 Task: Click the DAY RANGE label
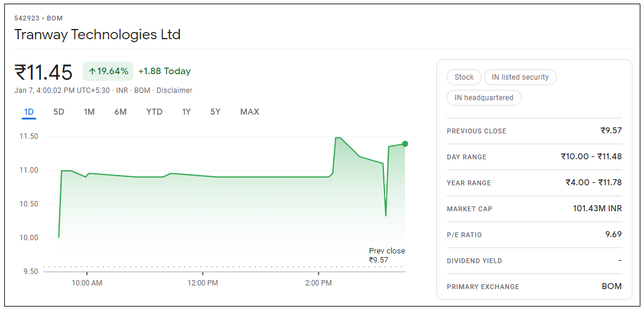[x=467, y=157]
